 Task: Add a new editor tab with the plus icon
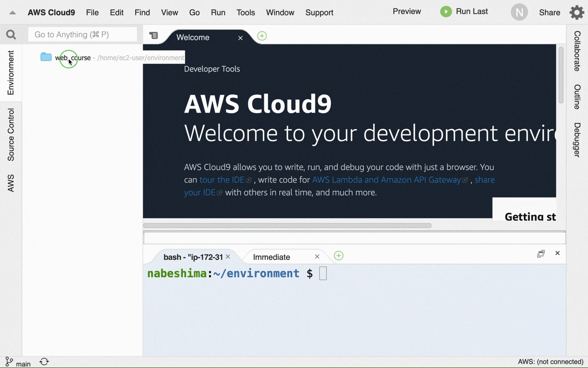pos(262,36)
